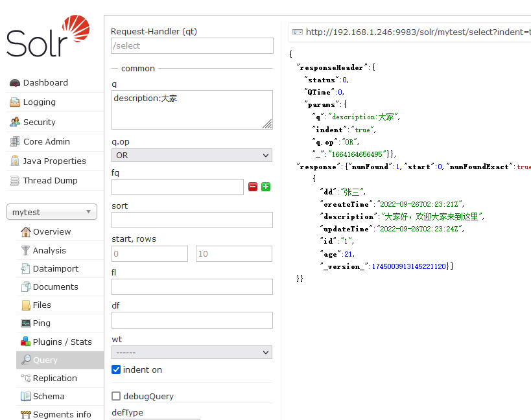
Task: Open Thread Dump menu item
Action: (50, 180)
